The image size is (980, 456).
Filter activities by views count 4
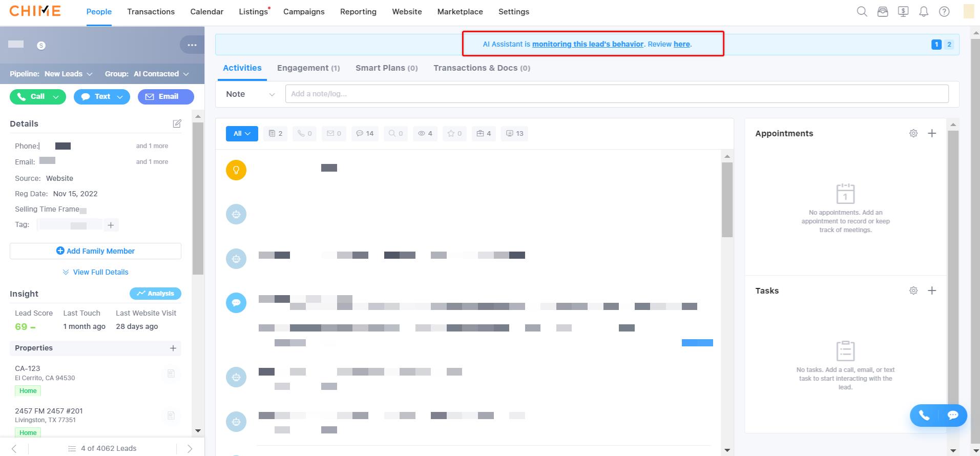point(425,134)
